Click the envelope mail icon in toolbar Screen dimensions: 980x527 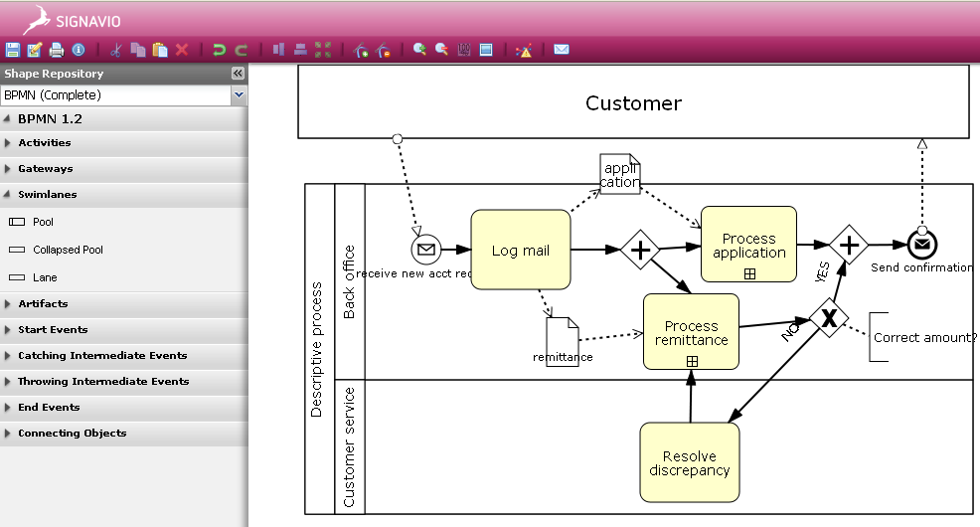click(562, 50)
